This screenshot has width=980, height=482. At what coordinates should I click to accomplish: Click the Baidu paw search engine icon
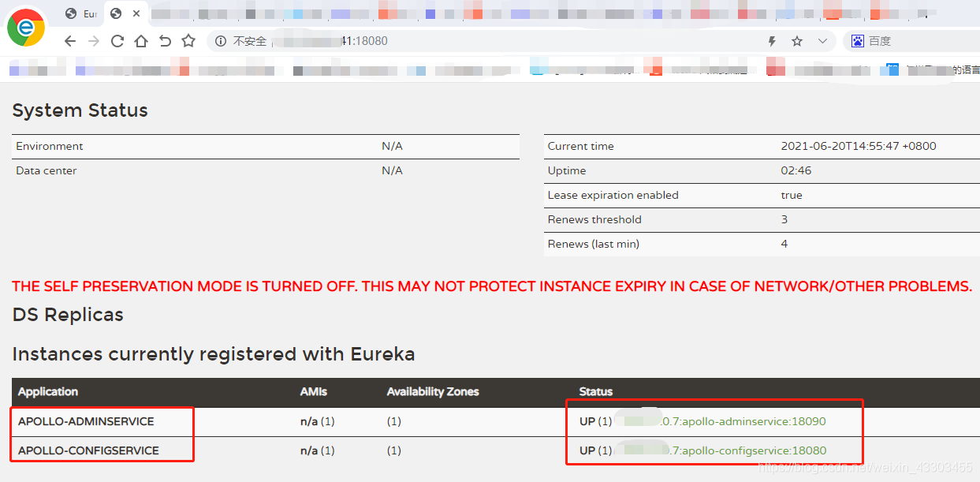coord(858,41)
